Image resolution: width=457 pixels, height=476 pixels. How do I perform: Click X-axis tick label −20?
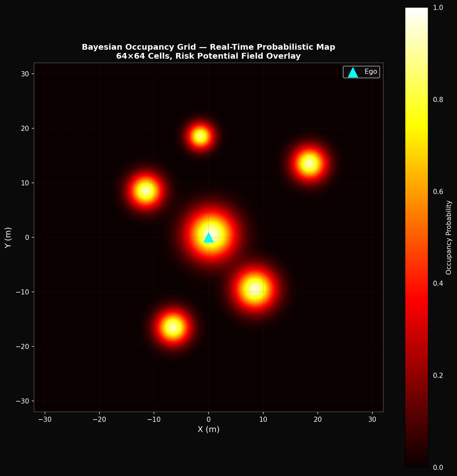(x=99, y=419)
